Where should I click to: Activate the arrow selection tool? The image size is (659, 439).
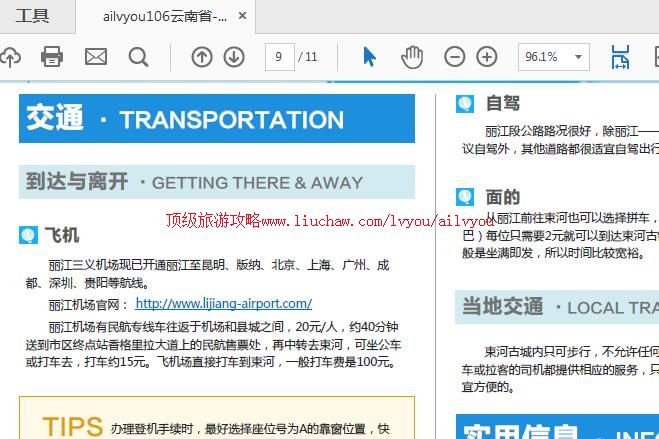[x=369, y=57]
